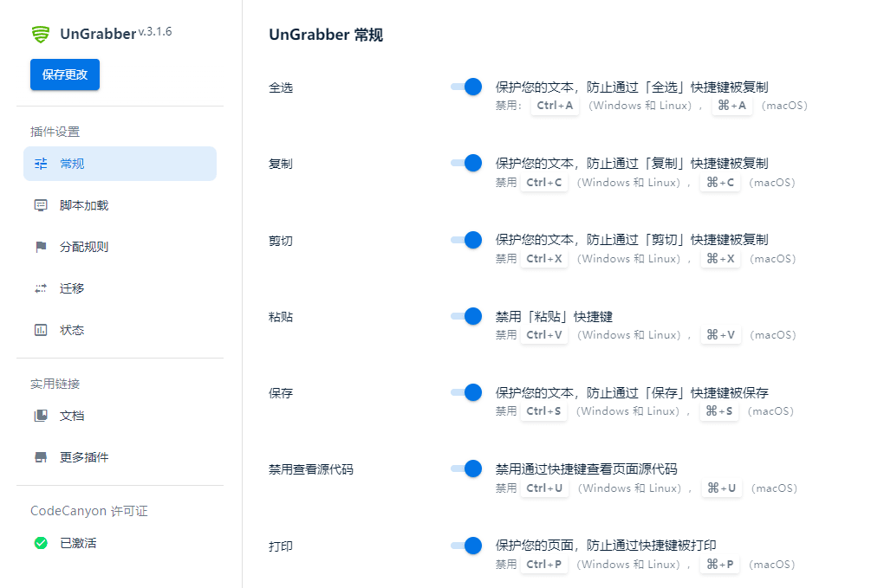
Task: Click the 禁用通过快捷键查看页面源代码 description
Action: coord(587,469)
